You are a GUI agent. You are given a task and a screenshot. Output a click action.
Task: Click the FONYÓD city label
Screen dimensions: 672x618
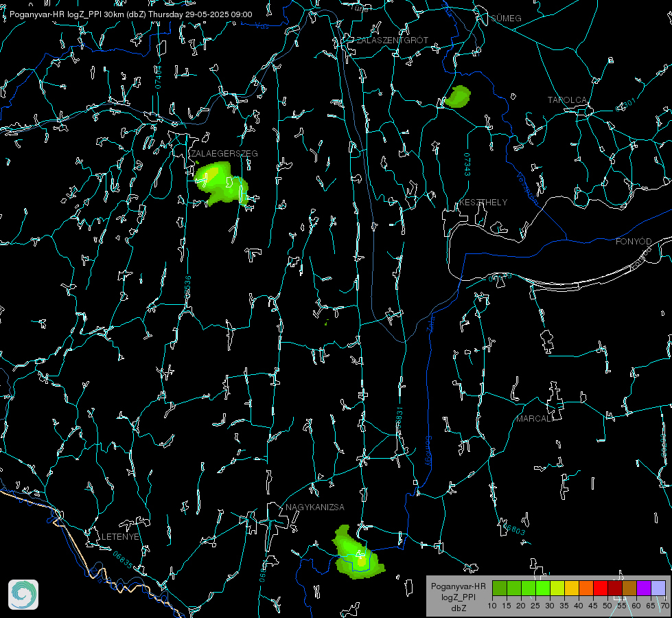click(634, 242)
